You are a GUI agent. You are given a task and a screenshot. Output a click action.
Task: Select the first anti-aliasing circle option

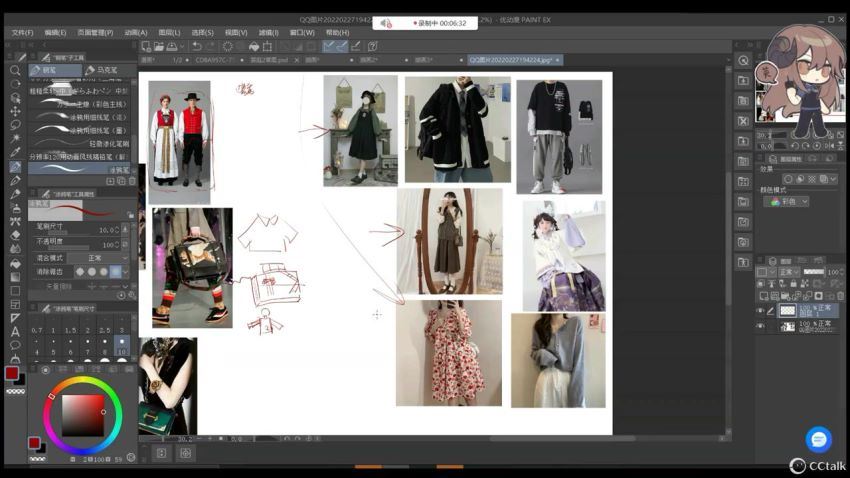(80, 272)
